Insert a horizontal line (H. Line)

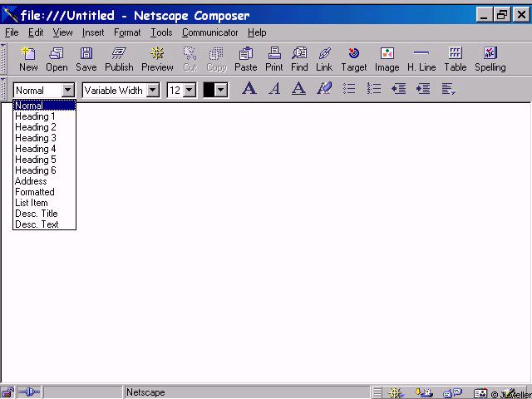[421, 59]
